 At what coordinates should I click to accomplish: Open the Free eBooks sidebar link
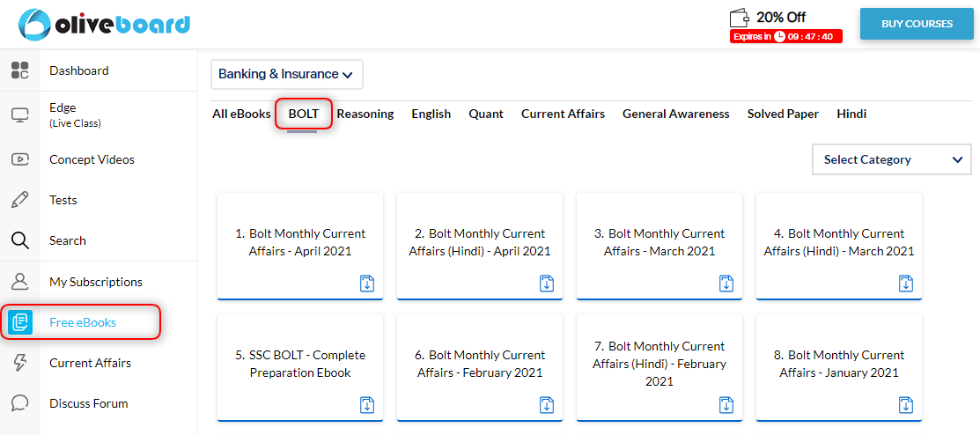[81, 322]
